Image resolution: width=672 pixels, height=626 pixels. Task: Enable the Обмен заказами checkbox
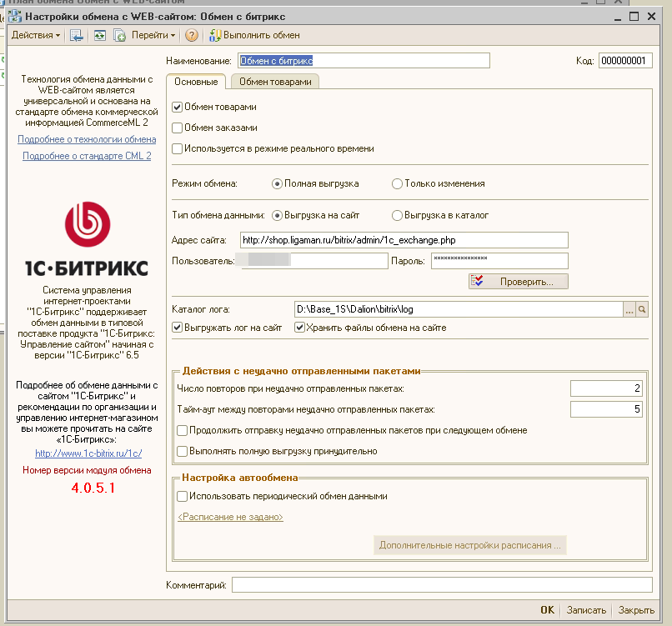click(178, 128)
